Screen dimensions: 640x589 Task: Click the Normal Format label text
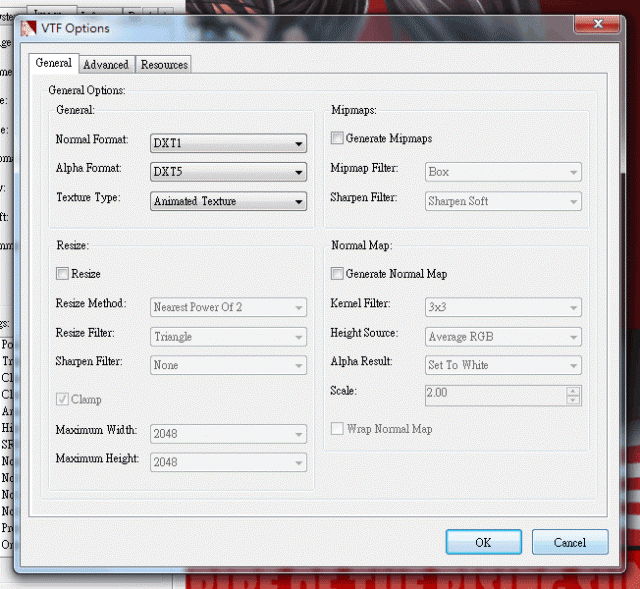(92, 139)
